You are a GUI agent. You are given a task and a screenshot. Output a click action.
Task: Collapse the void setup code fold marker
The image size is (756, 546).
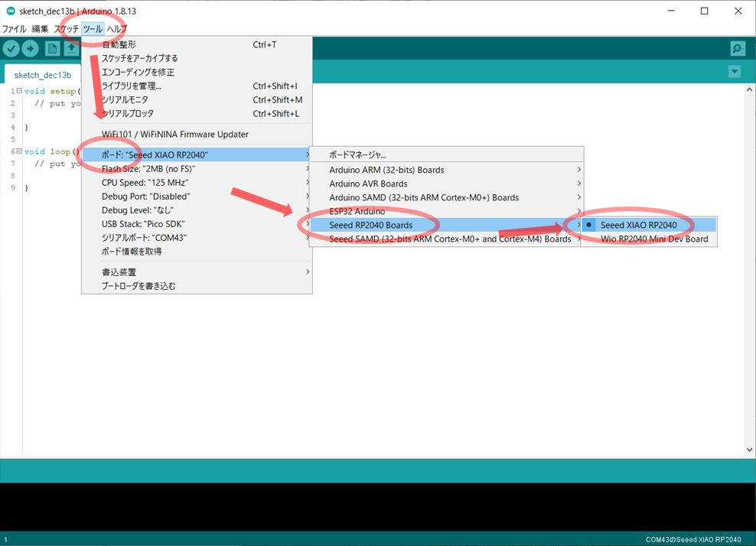(19, 90)
